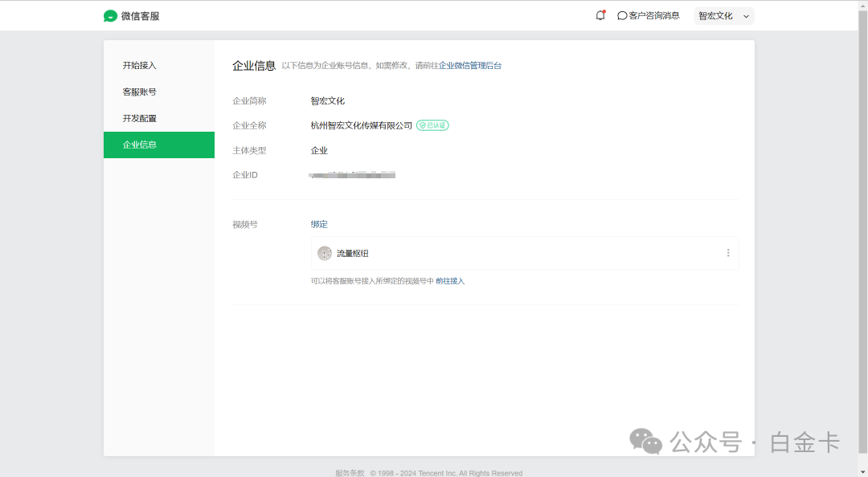Click the 已认证 verified badge

pos(432,125)
